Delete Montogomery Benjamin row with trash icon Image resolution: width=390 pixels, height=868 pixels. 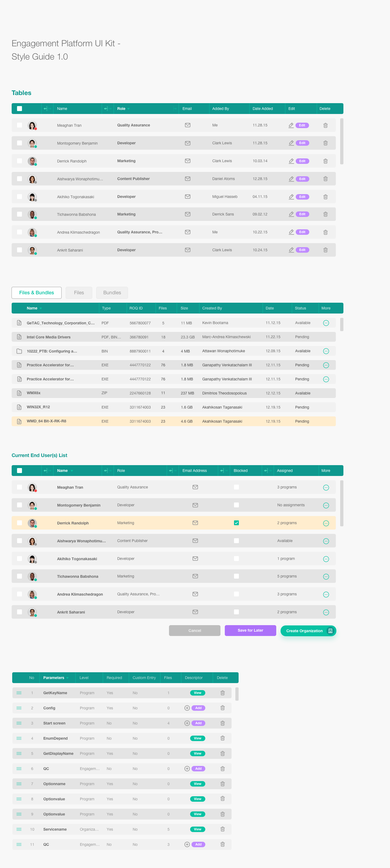pyautogui.click(x=325, y=143)
